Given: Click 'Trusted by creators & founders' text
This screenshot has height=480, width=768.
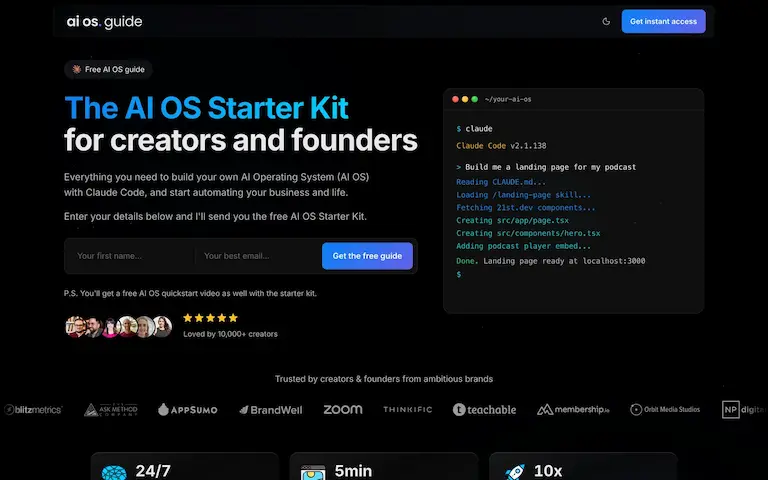Looking at the screenshot, I should tap(384, 379).
